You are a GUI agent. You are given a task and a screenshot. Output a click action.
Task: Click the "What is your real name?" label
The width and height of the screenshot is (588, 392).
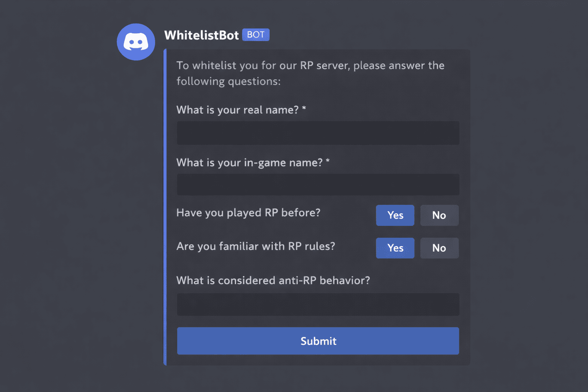tap(237, 110)
